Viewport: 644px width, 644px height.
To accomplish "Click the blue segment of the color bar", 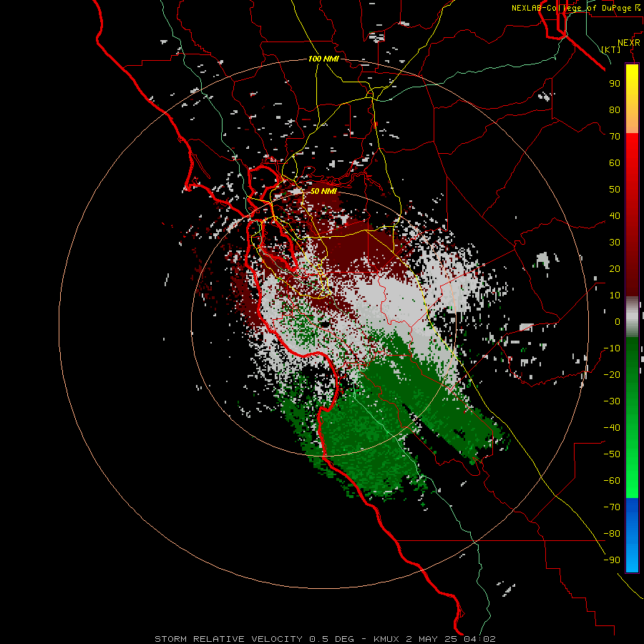I will click(x=632, y=535).
